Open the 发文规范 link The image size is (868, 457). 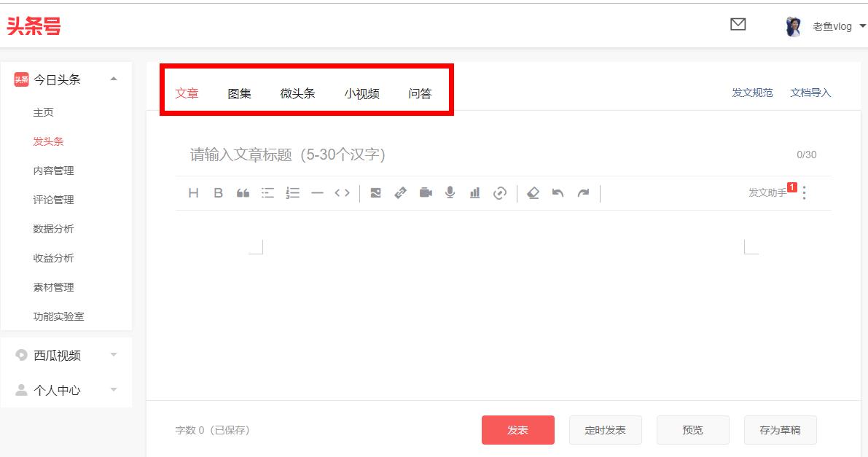tap(751, 93)
